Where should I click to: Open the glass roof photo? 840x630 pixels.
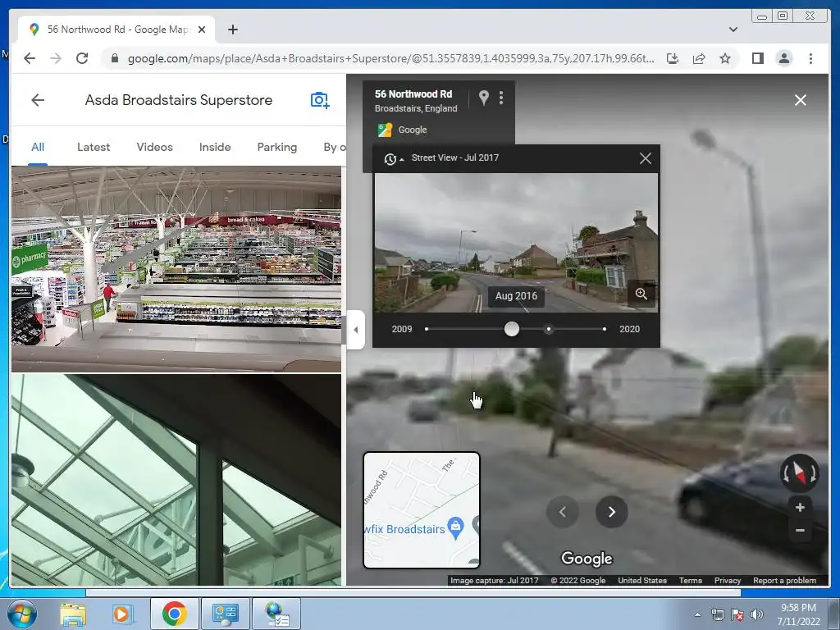tap(176, 479)
